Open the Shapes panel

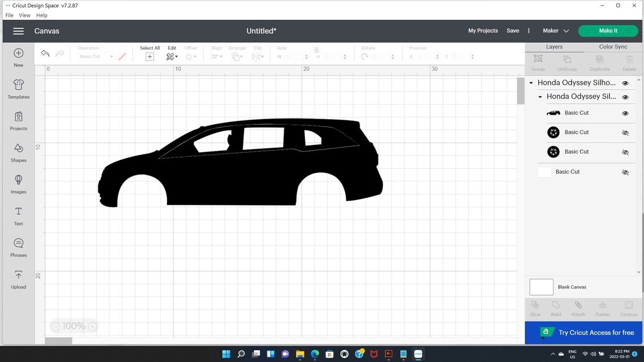click(18, 151)
